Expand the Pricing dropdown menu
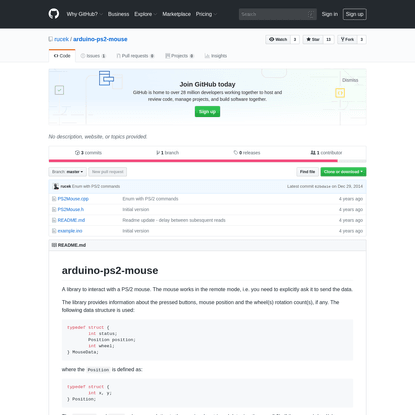 (x=206, y=14)
